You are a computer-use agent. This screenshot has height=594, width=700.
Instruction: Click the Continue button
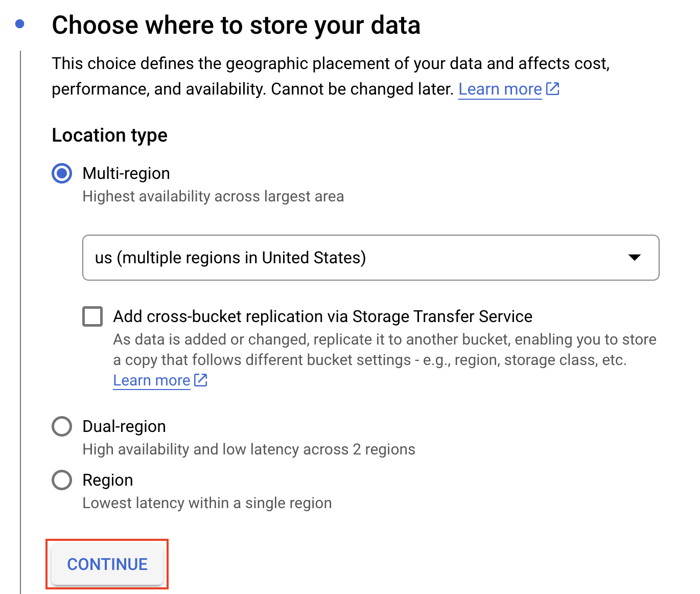[107, 564]
